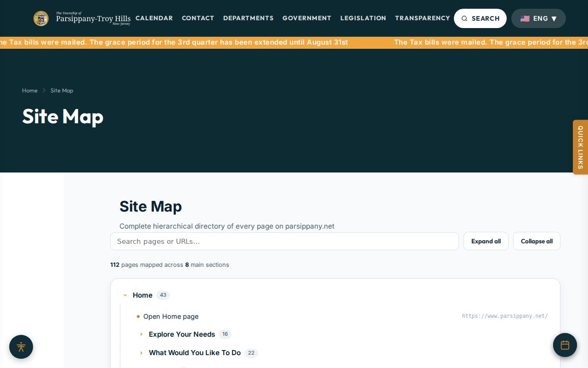588x368 pixels.
Task: Open the Government menu
Action: (x=307, y=18)
